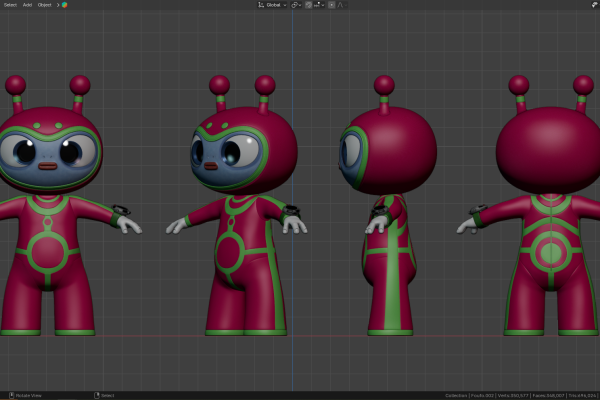Click the Verts count in status bar
Viewport: 600px width, 400px height.
(x=513, y=396)
